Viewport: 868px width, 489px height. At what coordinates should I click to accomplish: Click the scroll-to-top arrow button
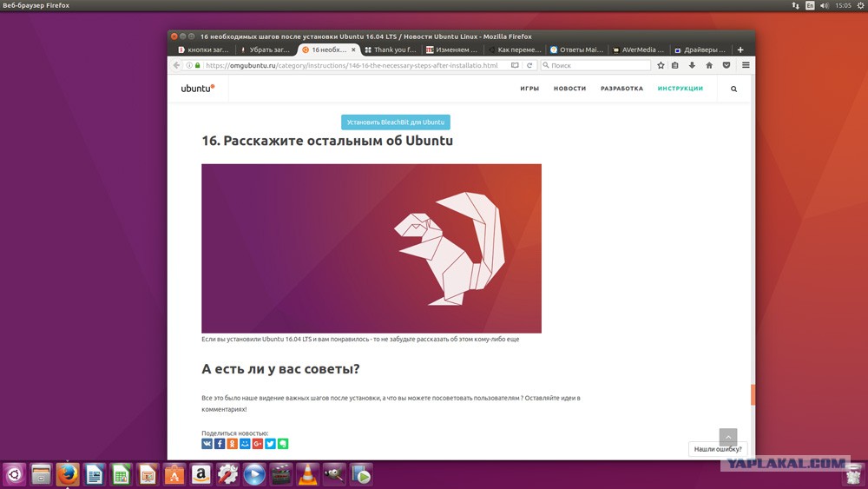tap(728, 437)
